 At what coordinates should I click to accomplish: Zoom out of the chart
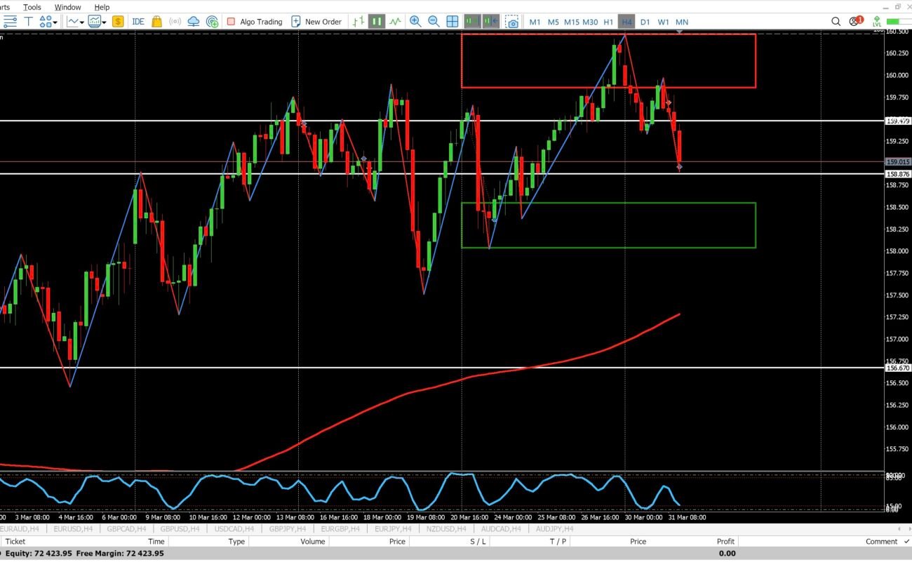click(x=434, y=22)
